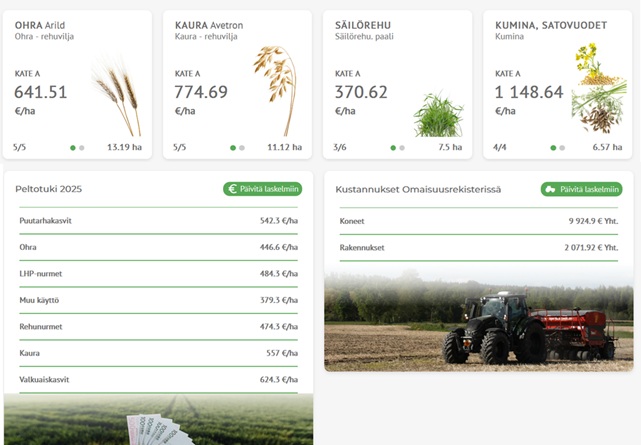Click the tractor icon in Kustannukset panel header

550,189
